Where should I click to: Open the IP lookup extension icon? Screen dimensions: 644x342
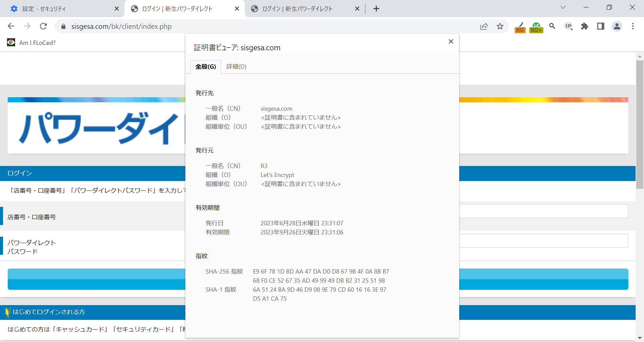(x=568, y=26)
